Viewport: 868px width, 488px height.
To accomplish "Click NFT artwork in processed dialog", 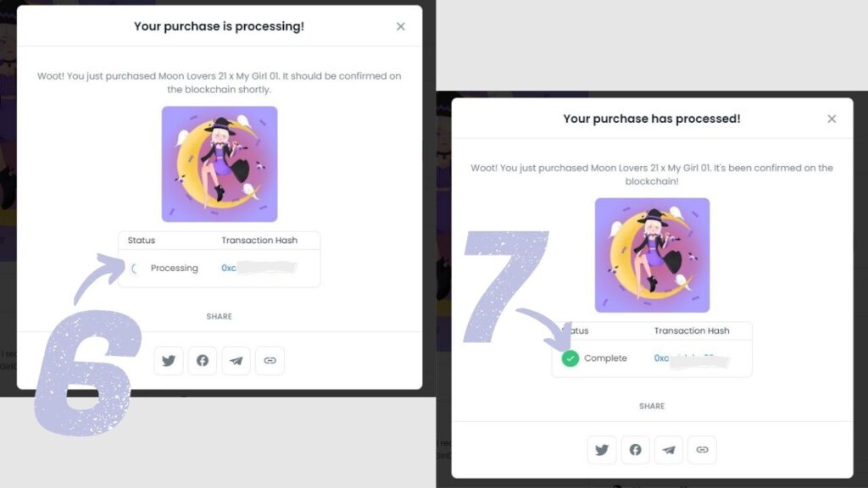I will pos(652,255).
